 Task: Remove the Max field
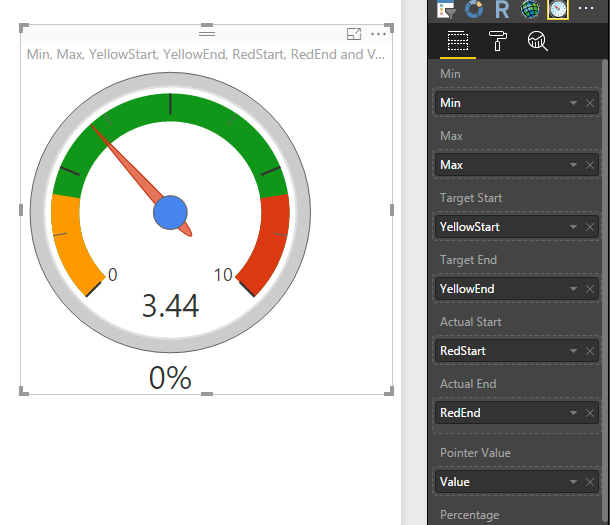coord(590,165)
